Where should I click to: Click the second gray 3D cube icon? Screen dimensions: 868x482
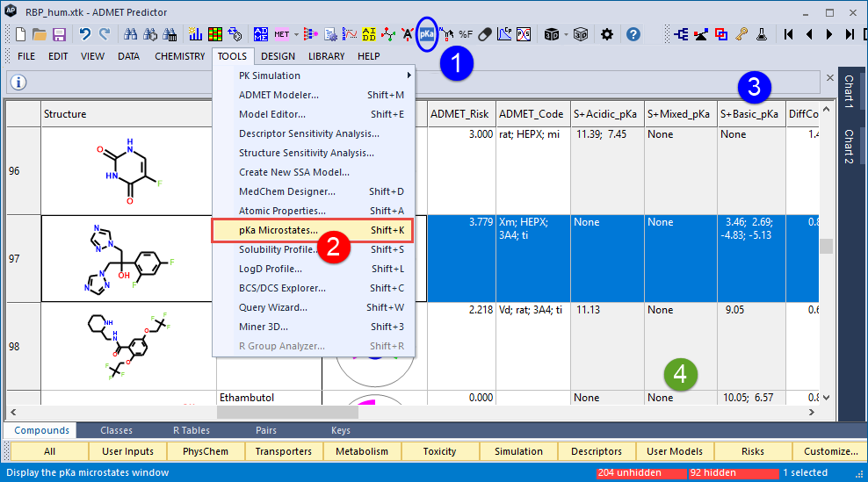click(x=580, y=34)
